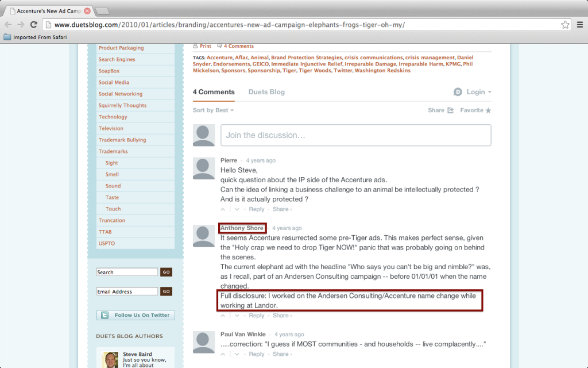Click the Brand Protection Strategies tag

tap(307, 58)
